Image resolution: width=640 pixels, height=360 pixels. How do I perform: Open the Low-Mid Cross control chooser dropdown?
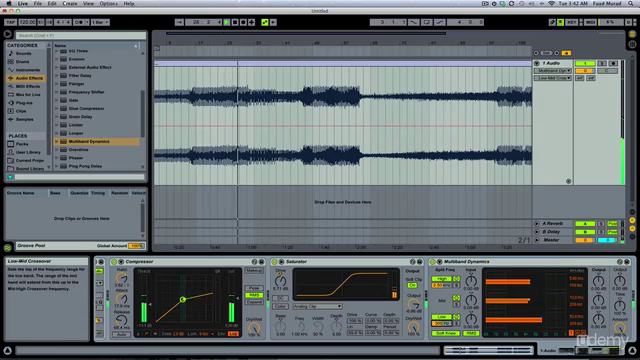tap(553, 78)
